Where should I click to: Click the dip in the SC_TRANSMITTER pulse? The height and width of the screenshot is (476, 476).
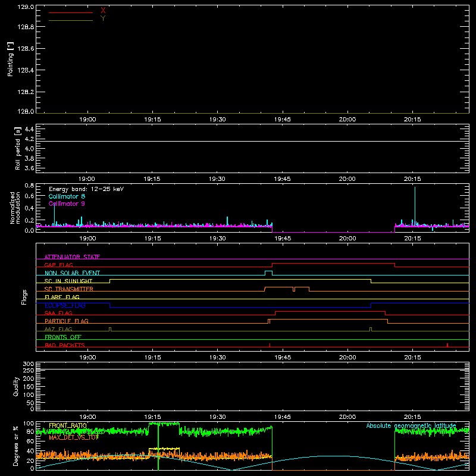click(x=294, y=289)
